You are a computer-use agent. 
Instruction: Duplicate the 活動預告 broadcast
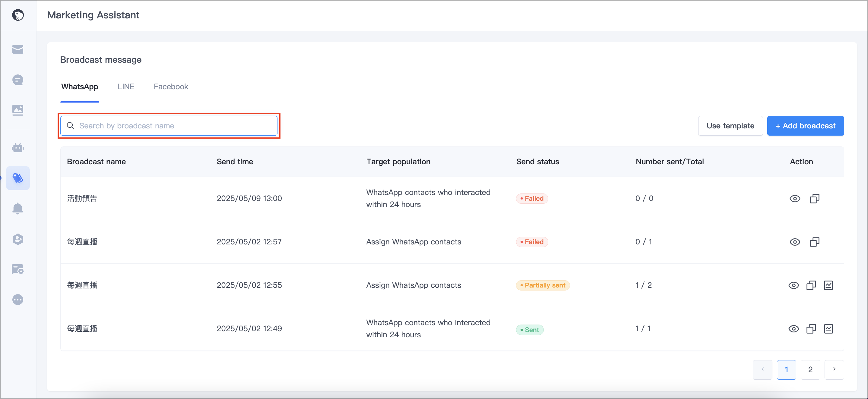pyautogui.click(x=814, y=198)
